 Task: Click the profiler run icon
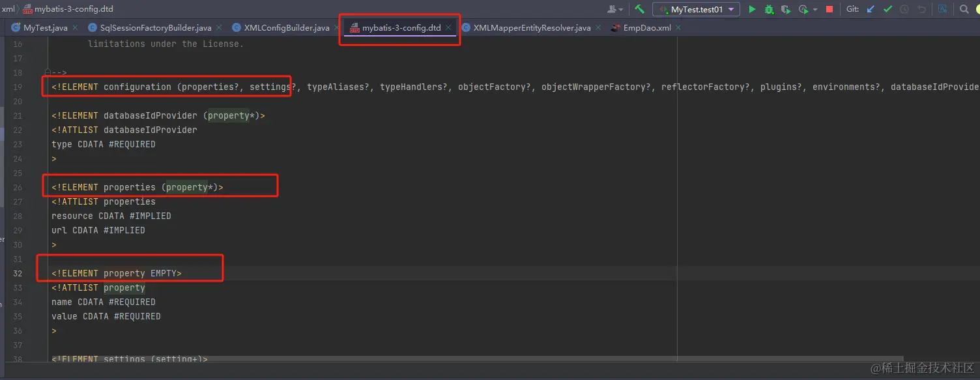[803, 9]
